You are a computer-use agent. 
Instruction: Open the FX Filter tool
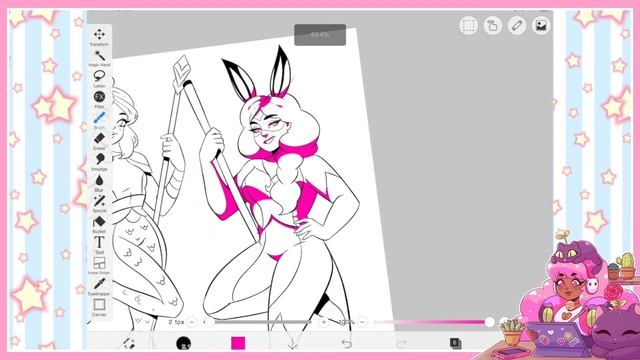99,99
